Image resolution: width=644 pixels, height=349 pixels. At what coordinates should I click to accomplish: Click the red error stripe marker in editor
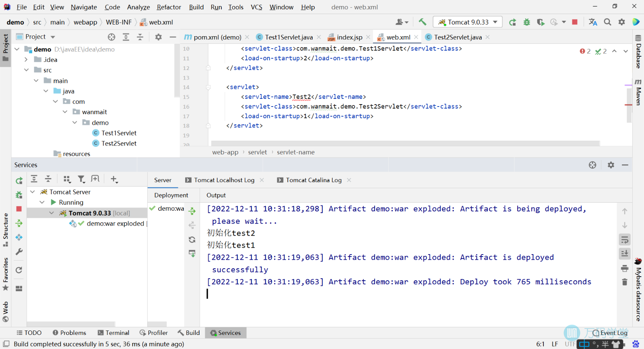(628, 105)
